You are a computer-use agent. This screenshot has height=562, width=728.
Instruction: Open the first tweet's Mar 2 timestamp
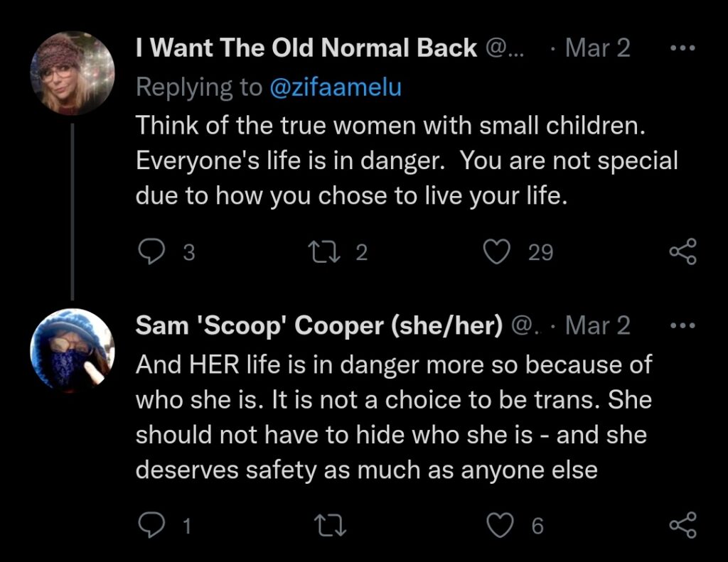[596, 48]
